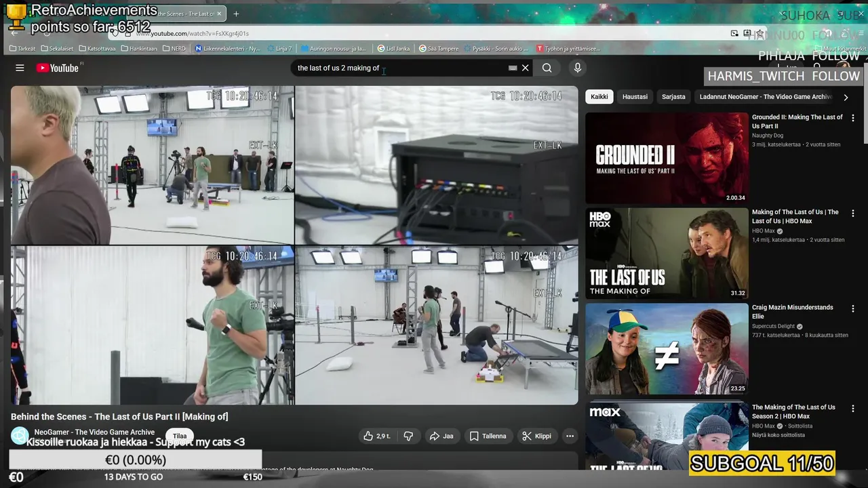The width and height of the screenshot is (868, 488).
Task: Dislike the video with the thumbs-down icon
Action: 408,436
